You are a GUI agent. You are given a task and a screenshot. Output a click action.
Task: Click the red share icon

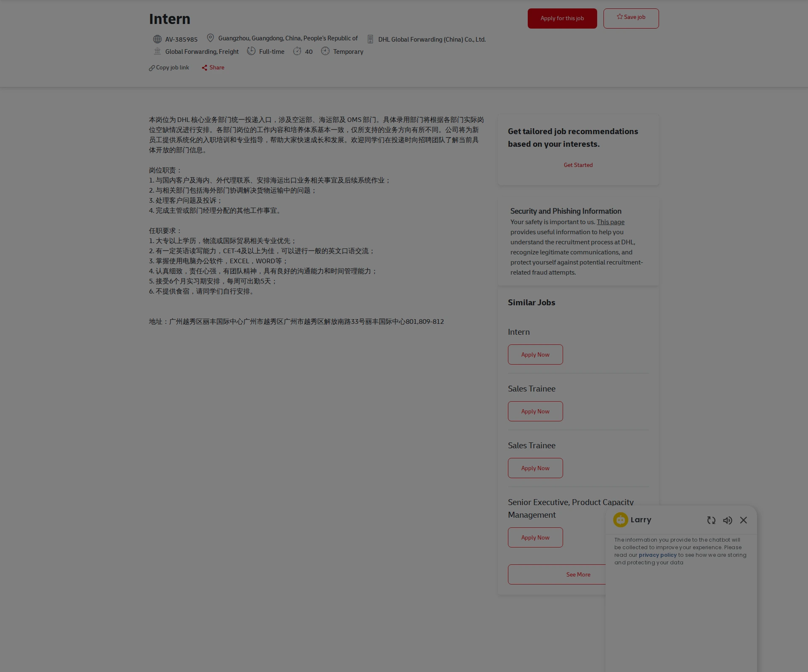pos(205,68)
